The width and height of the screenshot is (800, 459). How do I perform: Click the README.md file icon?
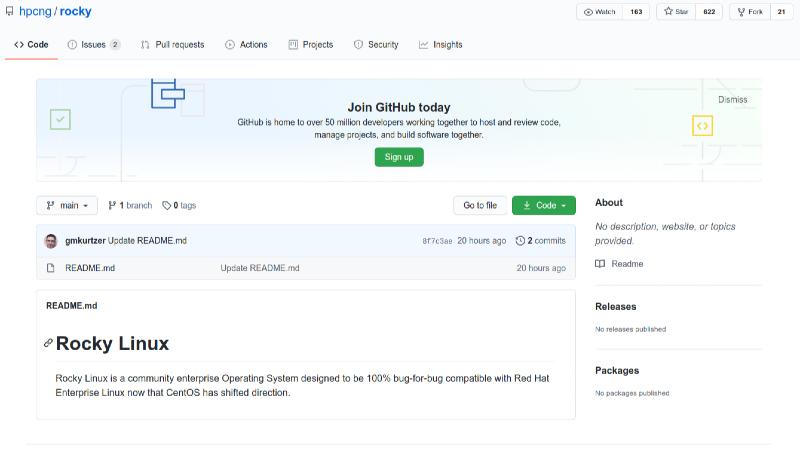(51, 268)
